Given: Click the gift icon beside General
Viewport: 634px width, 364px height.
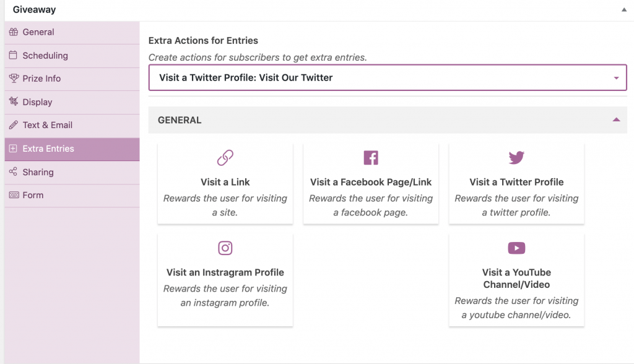Looking at the screenshot, I should coord(14,32).
